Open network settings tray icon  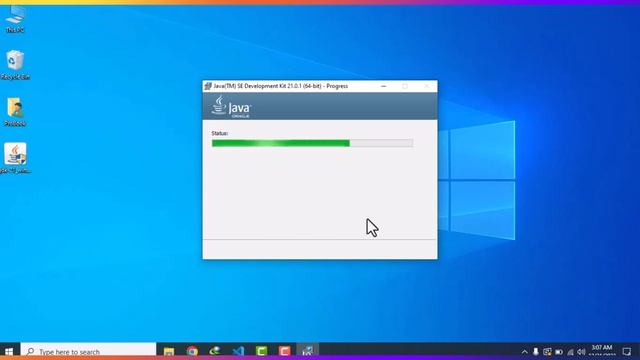click(x=570, y=352)
